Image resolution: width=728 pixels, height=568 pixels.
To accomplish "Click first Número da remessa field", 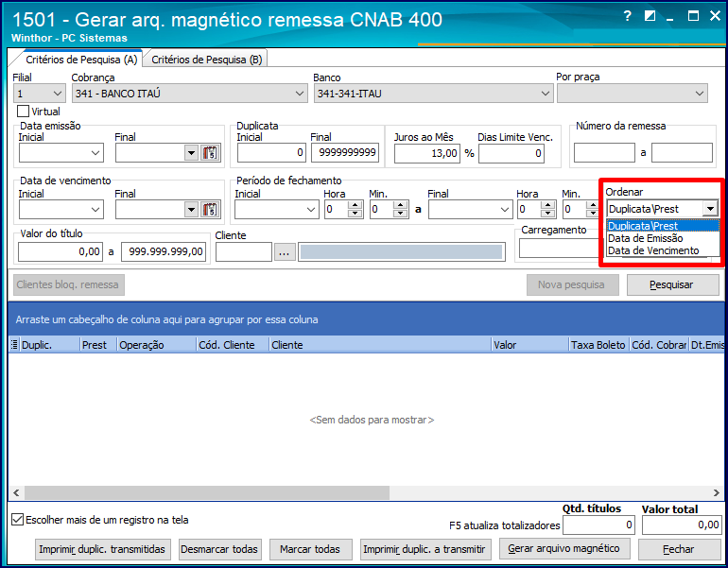I will 604,153.
